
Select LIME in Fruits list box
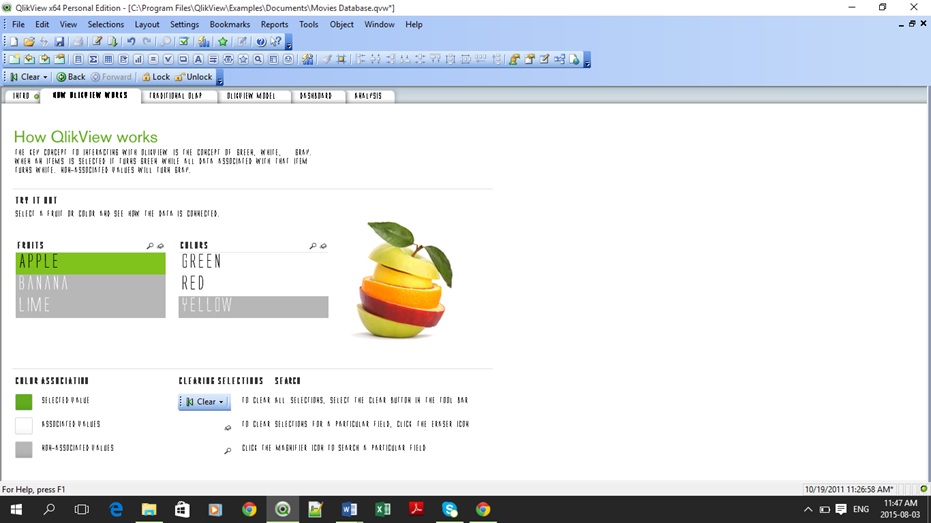click(x=90, y=306)
